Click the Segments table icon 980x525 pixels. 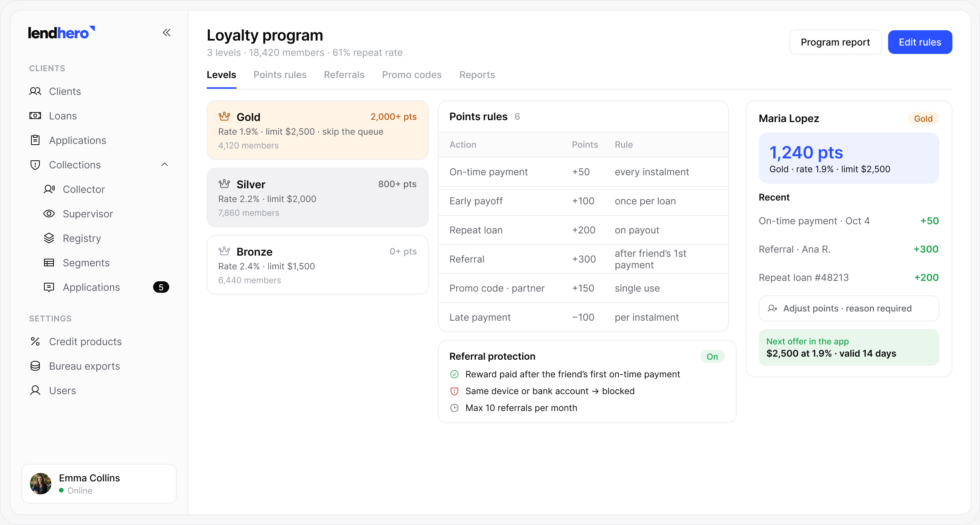[49, 262]
